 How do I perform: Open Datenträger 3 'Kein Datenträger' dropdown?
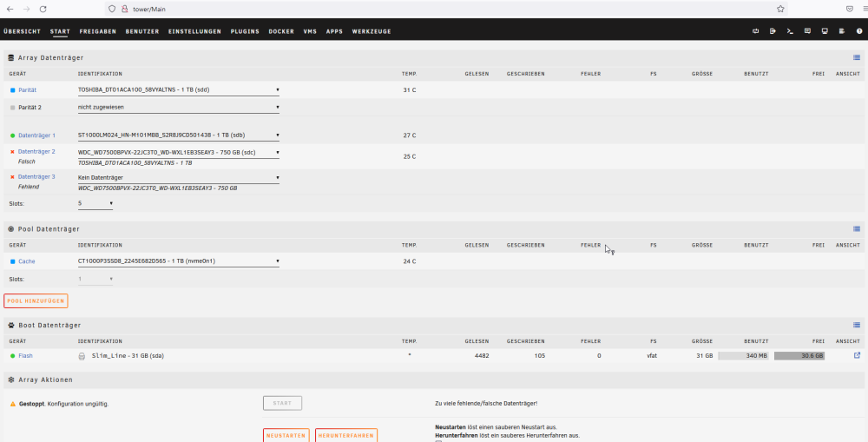[x=178, y=178]
